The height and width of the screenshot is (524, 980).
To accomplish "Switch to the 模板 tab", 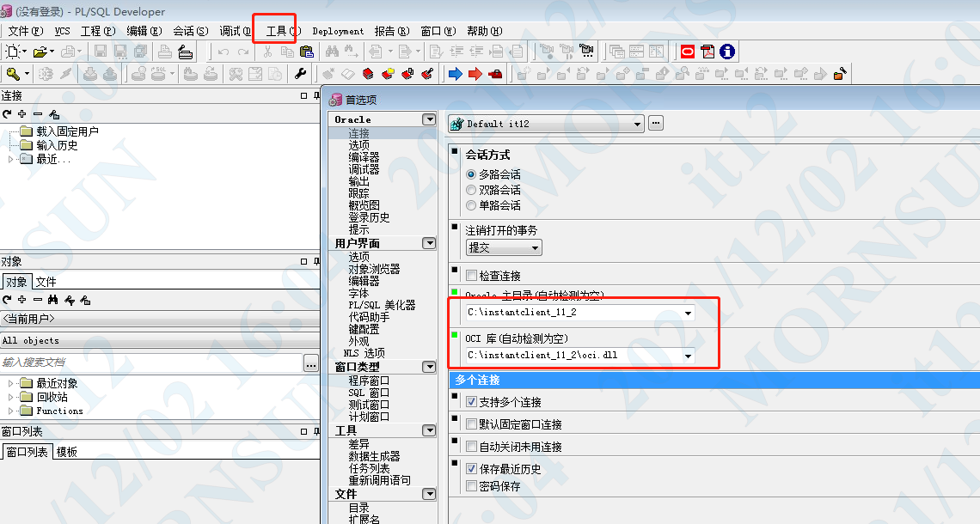I will [x=66, y=451].
